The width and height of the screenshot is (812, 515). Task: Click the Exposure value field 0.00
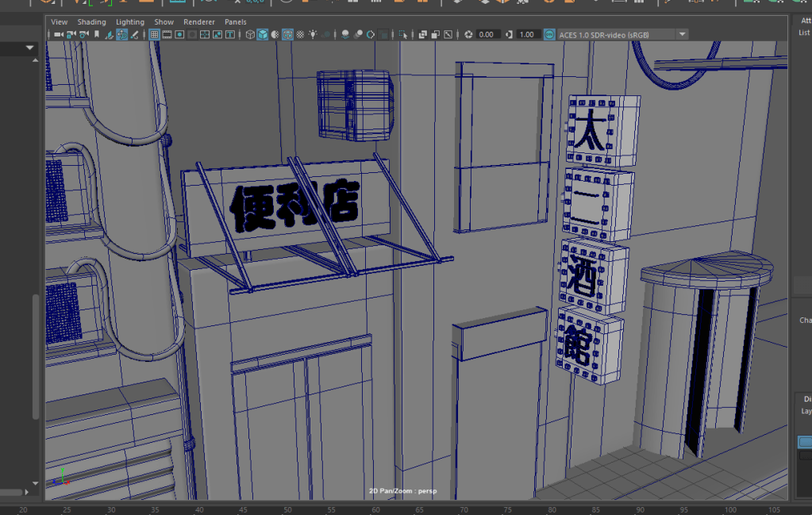pos(487,35)
